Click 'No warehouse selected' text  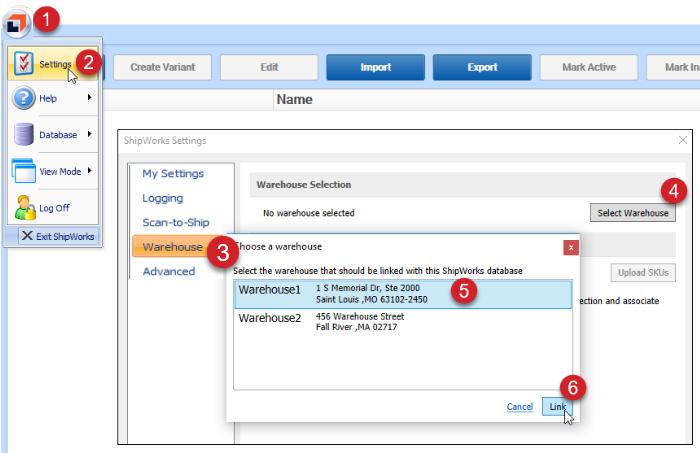[x=308, y=213]
